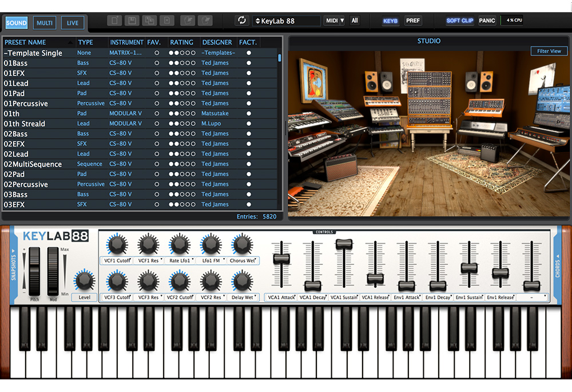Screen dimensions: 572x392
Task: Toggle the KEYB keyboard display
Action: point(390,21)
